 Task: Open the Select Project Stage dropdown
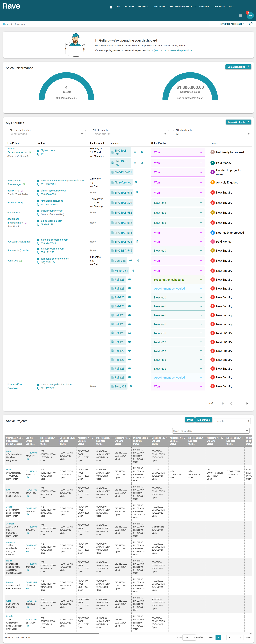click(x=211, y=431)
